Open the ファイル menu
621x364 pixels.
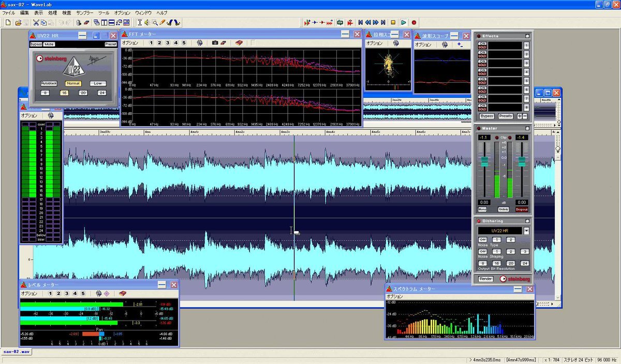tap(9, 12)
